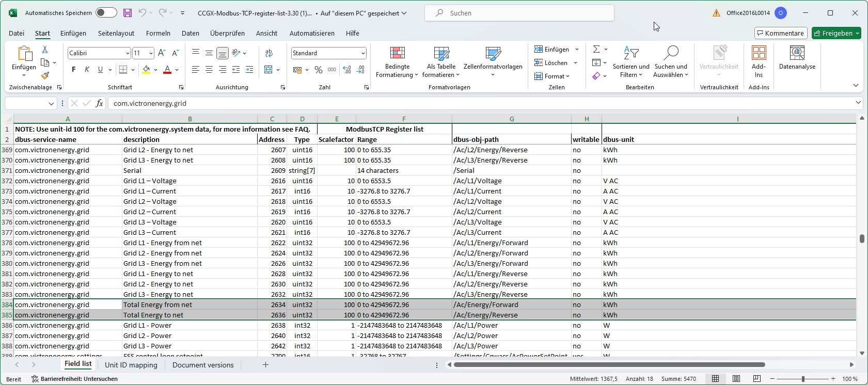Copy the selection with the copy icon
The width and height of the screenshot is (868, 385).
45,62
